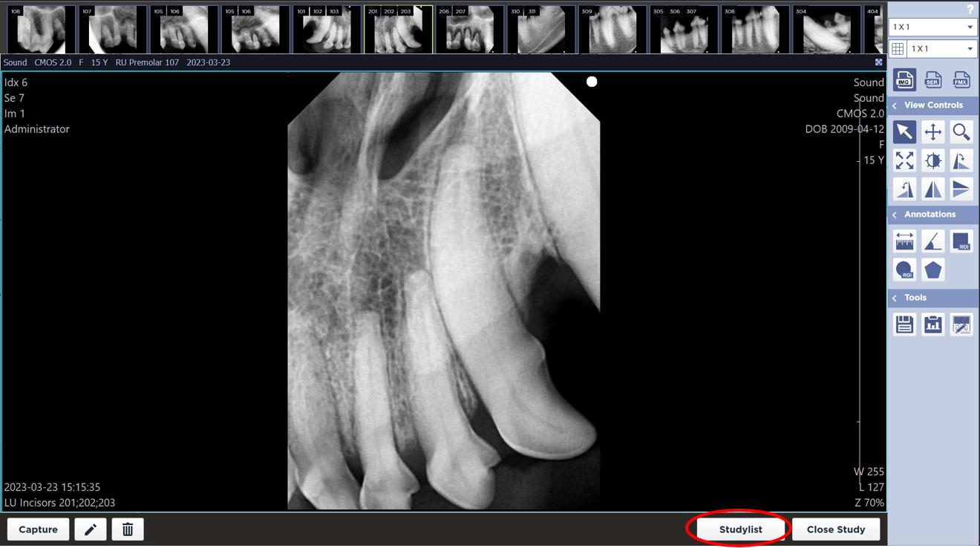Click the floppy disk save icon
The width and height of the screenshot is (980, 548).
click(904, 324)
